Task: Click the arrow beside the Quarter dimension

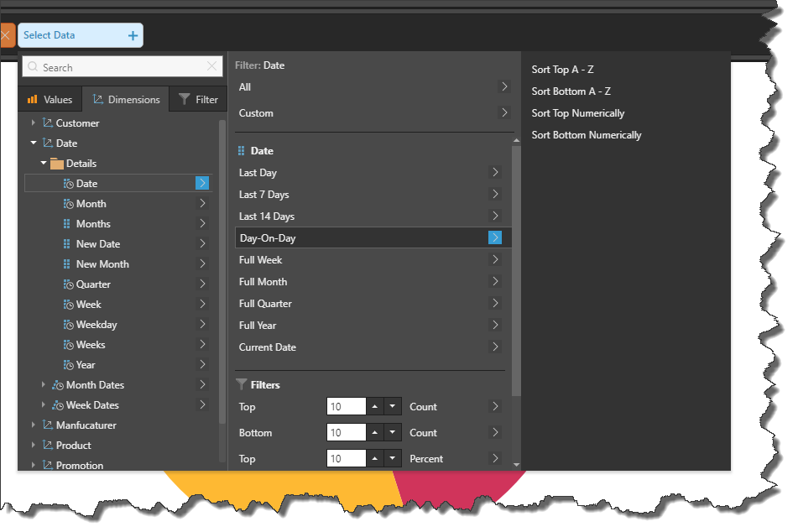Action: [x=202, y=284]
